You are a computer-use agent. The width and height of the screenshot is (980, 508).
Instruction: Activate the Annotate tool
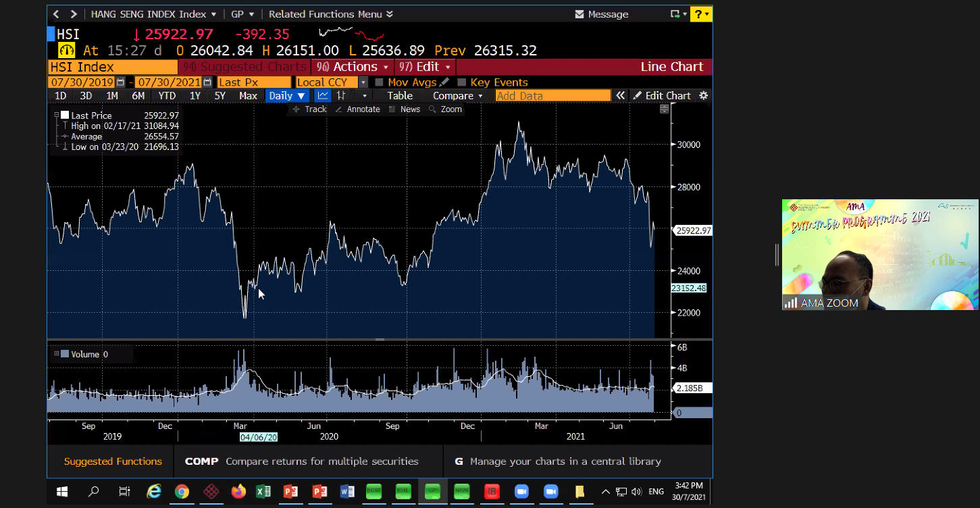(357, 109)
